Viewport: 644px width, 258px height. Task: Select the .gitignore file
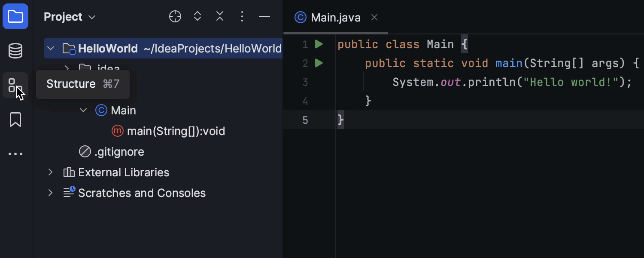tap(119, 152)
